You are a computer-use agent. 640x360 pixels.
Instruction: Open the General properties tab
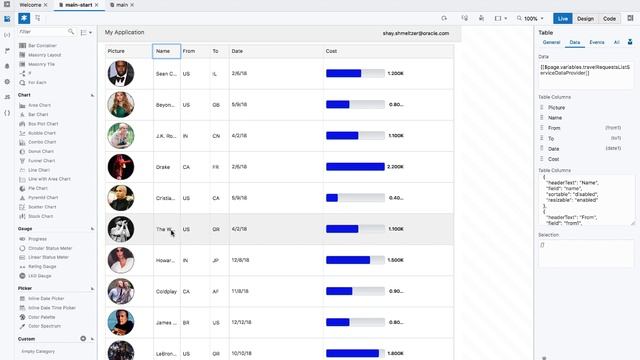click(x=551, y=42)
